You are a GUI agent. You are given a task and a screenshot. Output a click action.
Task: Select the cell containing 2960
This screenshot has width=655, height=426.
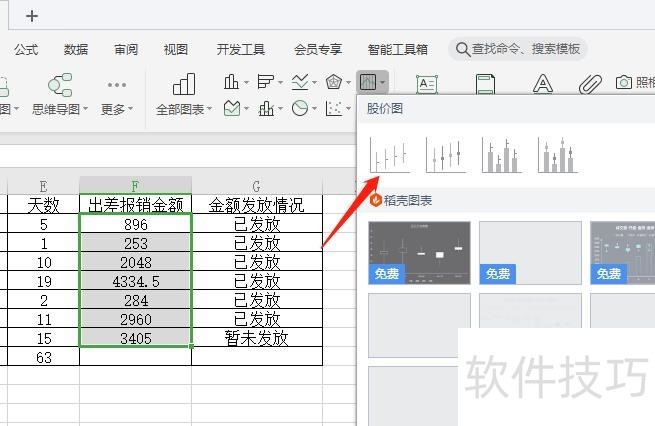coord(135,319)
